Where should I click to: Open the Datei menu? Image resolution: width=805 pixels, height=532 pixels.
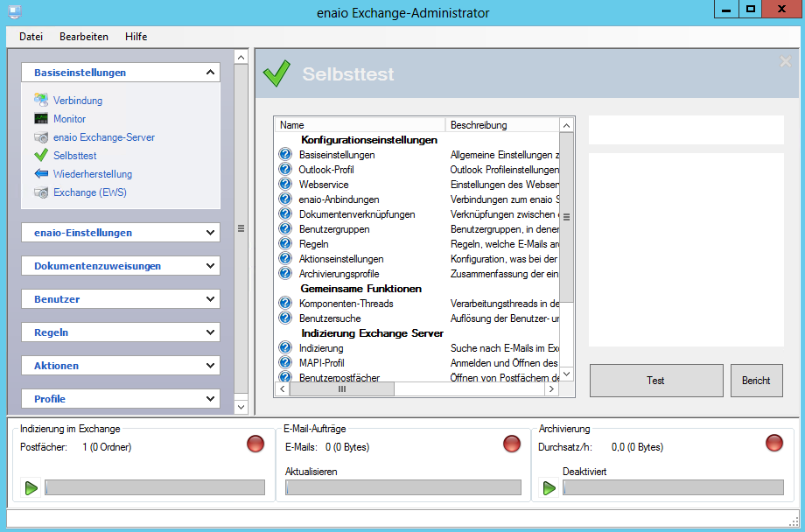pyautogui.click(x=31, y=37)
